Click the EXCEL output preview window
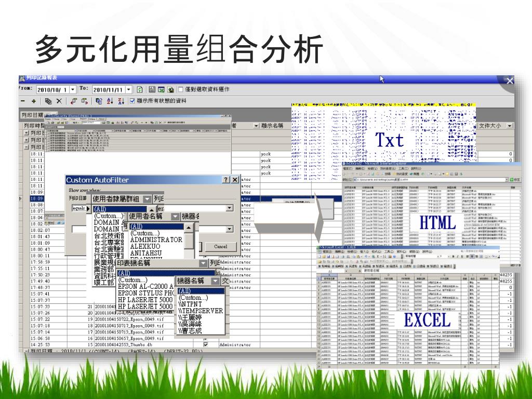 coord(407,307)
